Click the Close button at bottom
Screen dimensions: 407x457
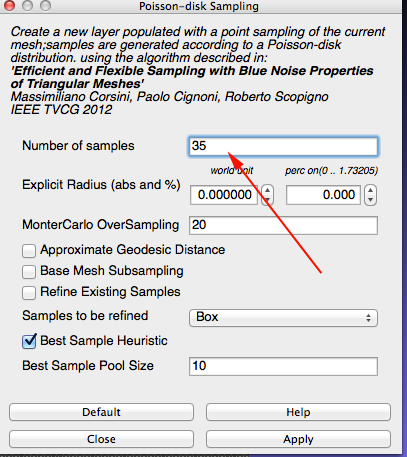coord(101,439)
